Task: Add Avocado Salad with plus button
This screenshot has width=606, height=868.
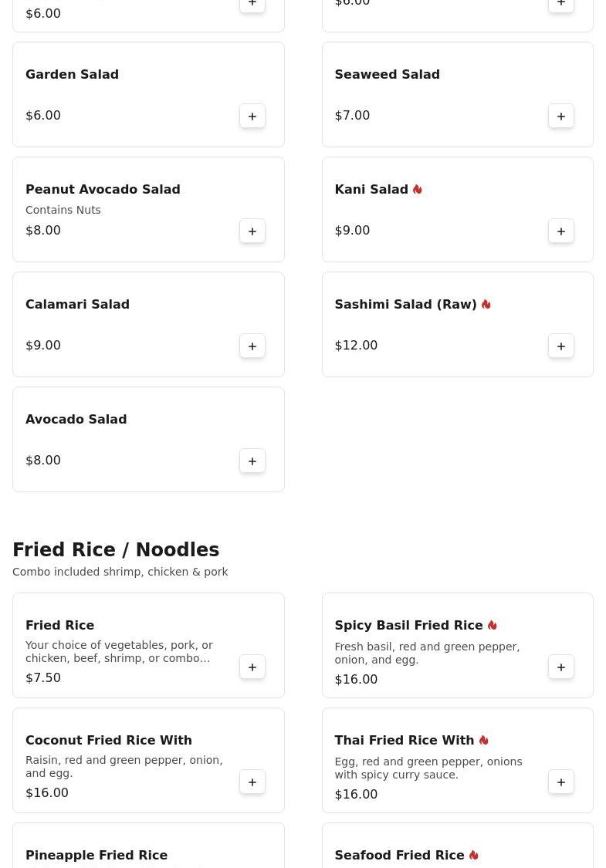Action: coord(252,461)
